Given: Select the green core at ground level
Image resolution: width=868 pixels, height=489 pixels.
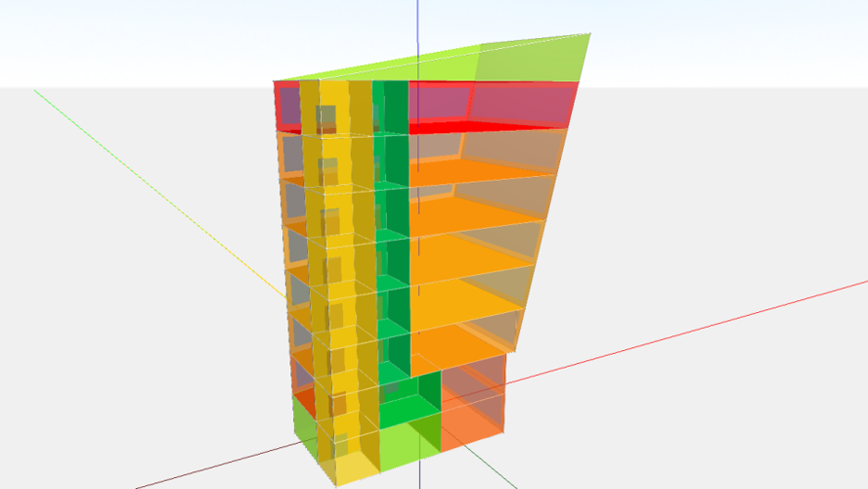Looking at the screenshot, I should 409,413.
